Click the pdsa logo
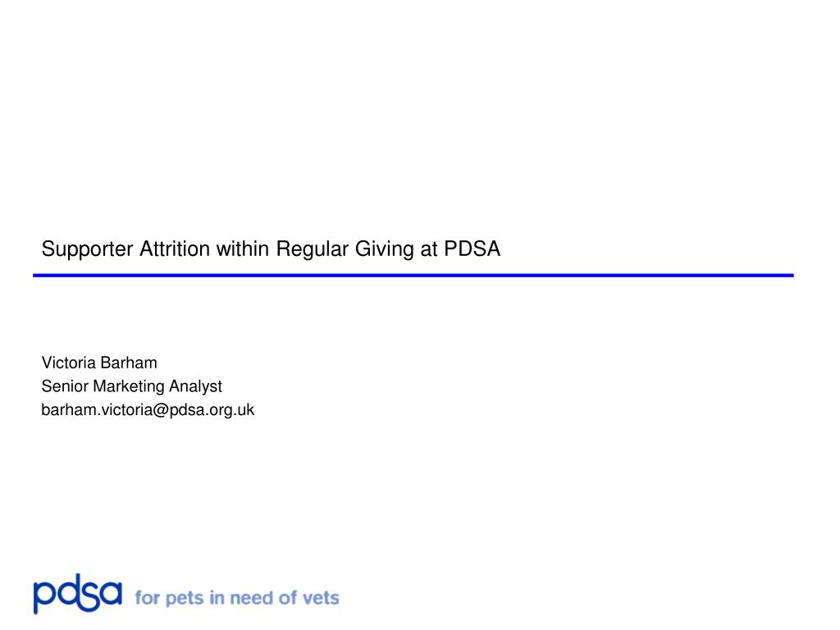Viewport: 840px width, 630px height. point(78,594)
